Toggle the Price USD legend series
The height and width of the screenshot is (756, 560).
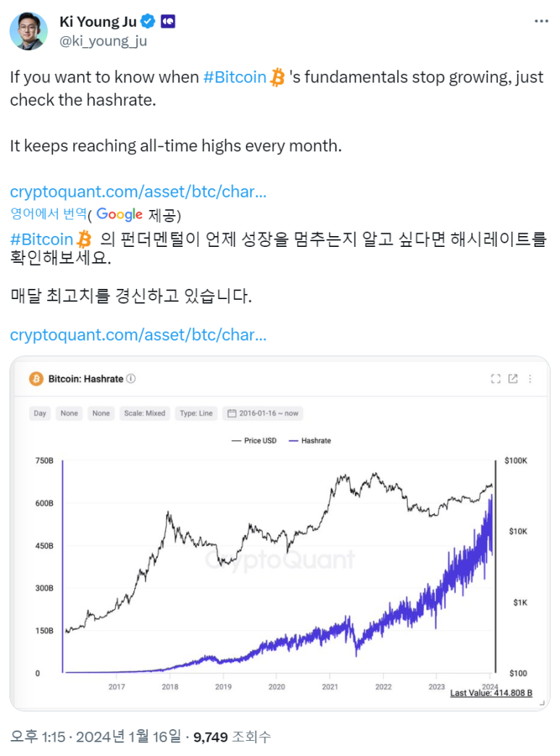pyautogui.click(x=254, y=441)
